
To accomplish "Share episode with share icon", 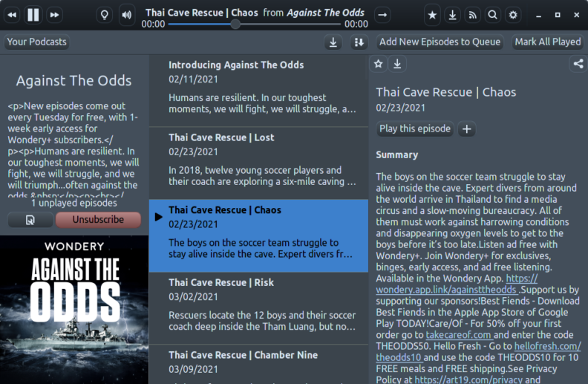I will [x=578, y=64].
